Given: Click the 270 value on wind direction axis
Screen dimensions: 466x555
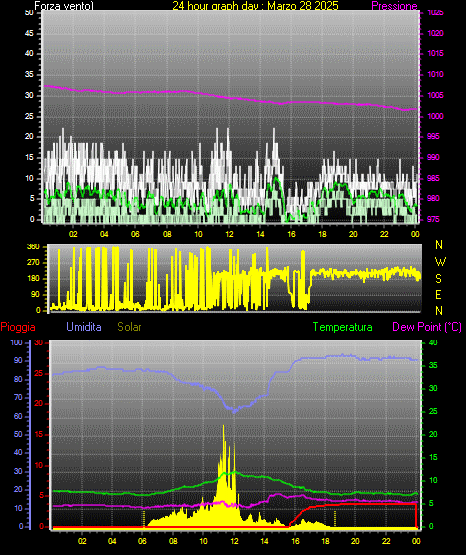Looking at the screenshot, I should (x=33, y=263).
